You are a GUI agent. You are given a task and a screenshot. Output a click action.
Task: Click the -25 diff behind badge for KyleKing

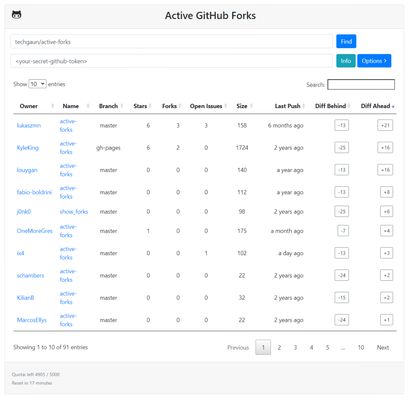point(342,148)
